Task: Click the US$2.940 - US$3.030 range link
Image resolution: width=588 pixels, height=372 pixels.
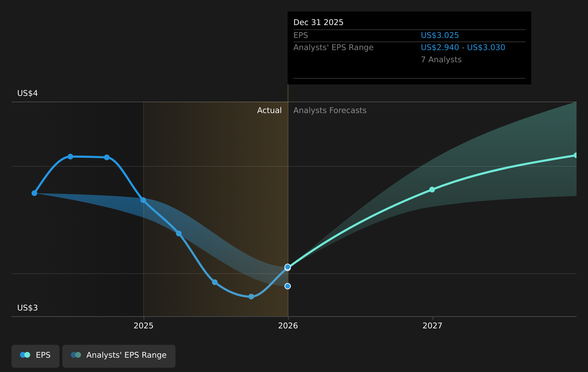Action: click(463, 47)
